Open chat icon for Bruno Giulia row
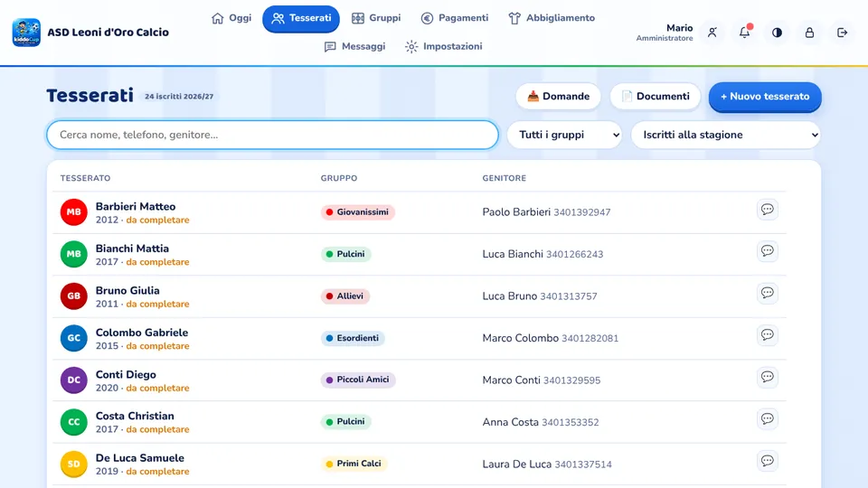This screenshot has width=868, height=488. coord(768,293)
